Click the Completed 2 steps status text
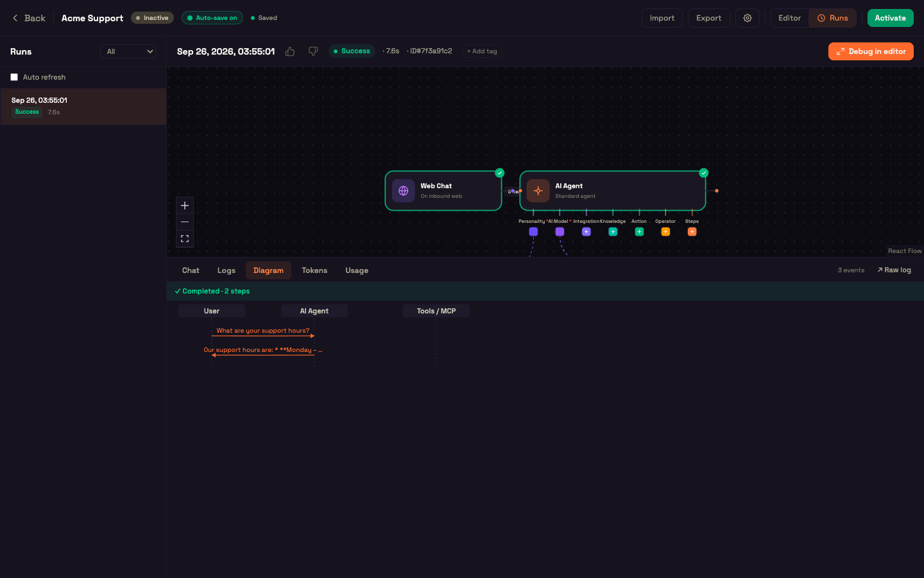The width and height of the screenshot is (924, 578). (212, 292)
